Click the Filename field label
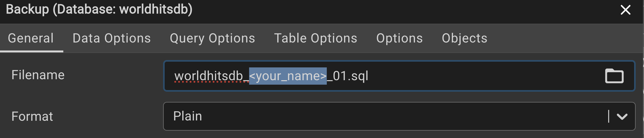This screenshot has width=644, height=138. click(38, 75)
